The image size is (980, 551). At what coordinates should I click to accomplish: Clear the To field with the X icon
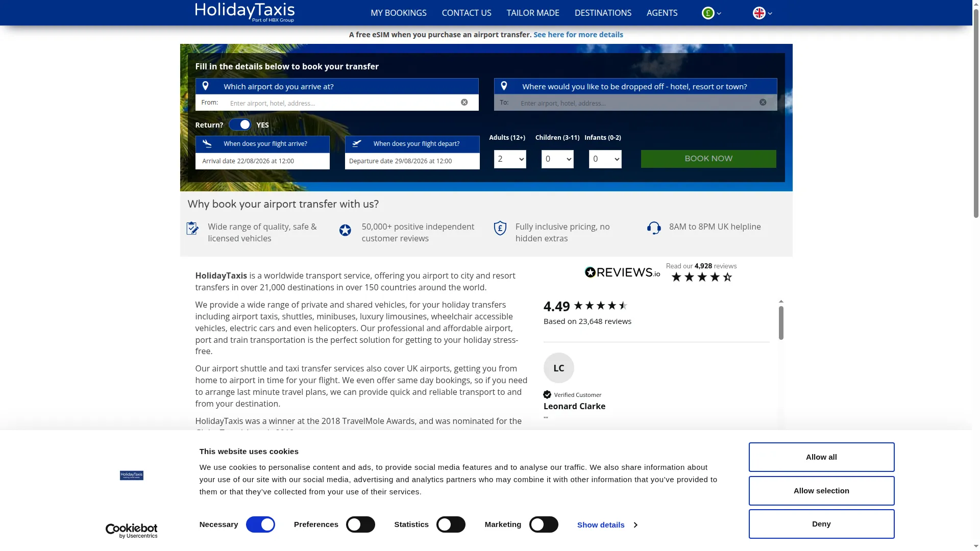point(763,103)
